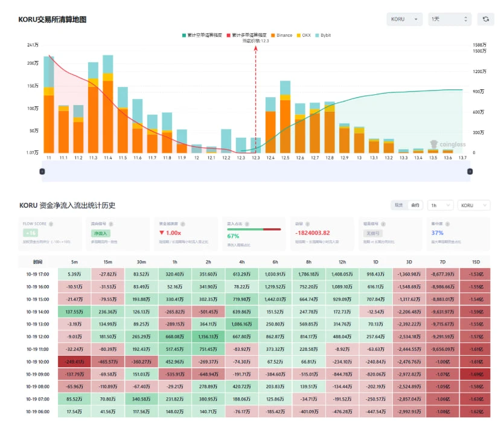Click the info icon on the 资金加速度 card
This screenshot has height=427, width=504.
182,224
